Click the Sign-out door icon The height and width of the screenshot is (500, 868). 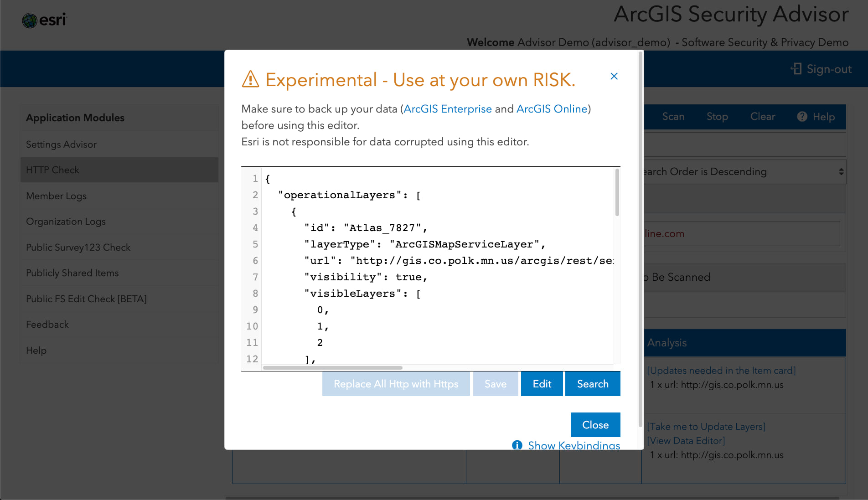pos(796,69)
